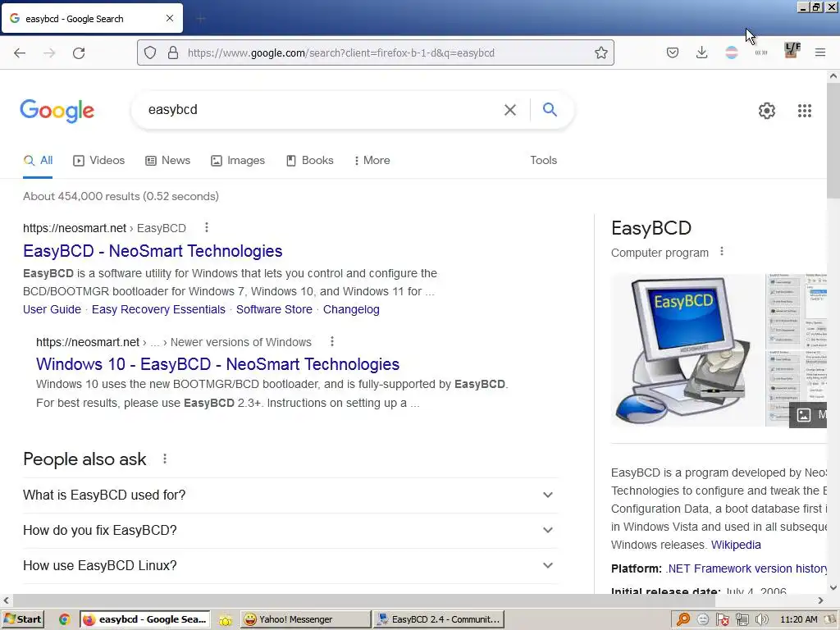Open Windows 10 - EasyBCD result link
Screen dimensions: 840x630
click(x=217, y=364)
